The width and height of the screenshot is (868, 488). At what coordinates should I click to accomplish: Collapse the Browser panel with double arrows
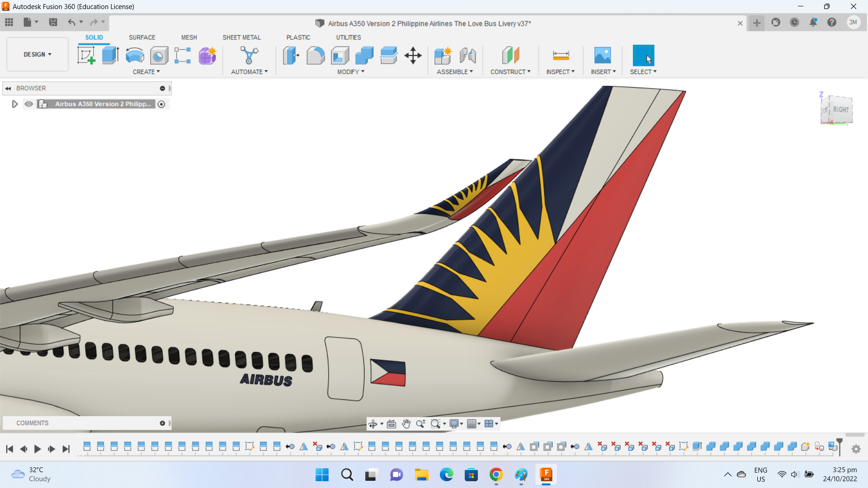(x=8, y=88)
